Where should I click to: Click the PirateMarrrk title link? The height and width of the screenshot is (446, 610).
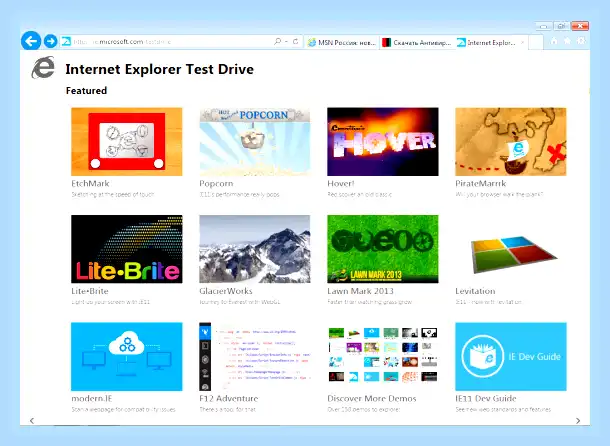[x=481, y=183]
